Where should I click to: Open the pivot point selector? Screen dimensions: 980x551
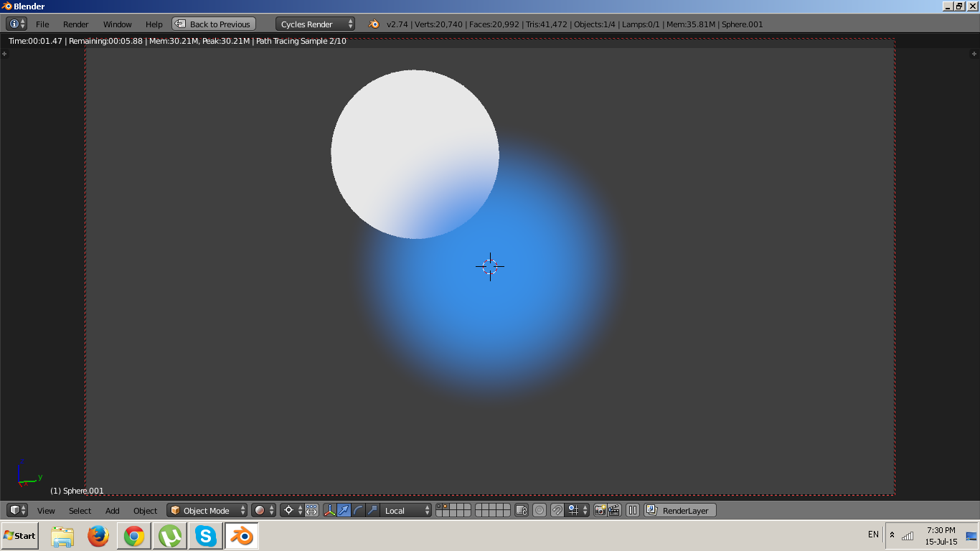click(292, 510)
